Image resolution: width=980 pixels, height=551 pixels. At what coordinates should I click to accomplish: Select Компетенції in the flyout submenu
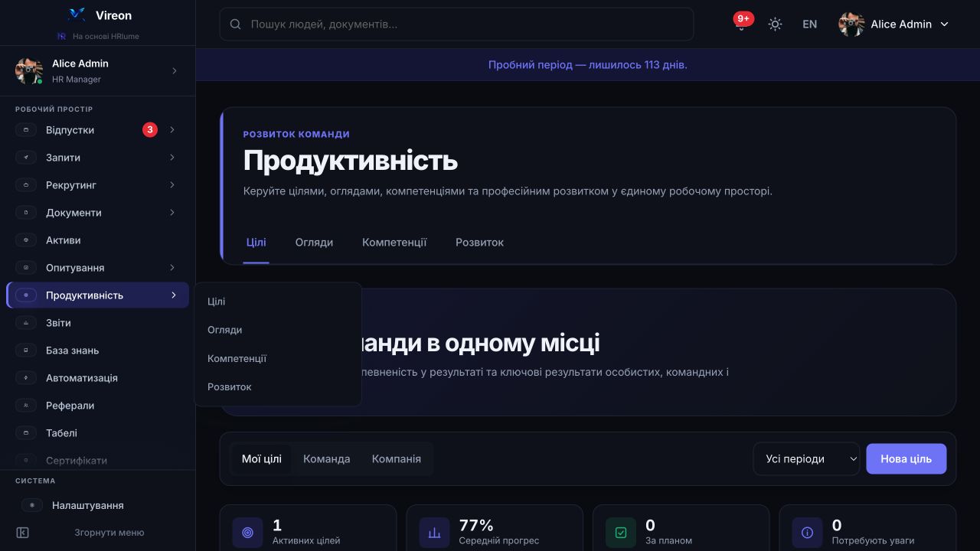pos(277,358)
